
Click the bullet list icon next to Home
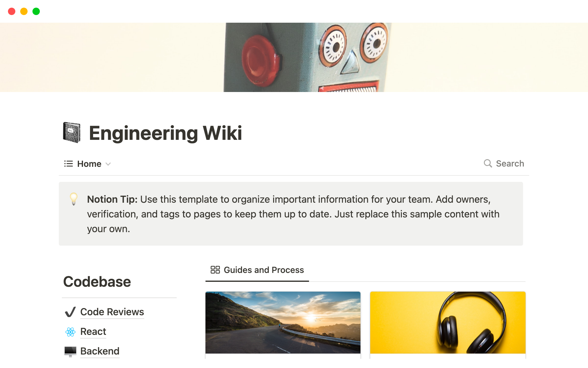[68, 163]
